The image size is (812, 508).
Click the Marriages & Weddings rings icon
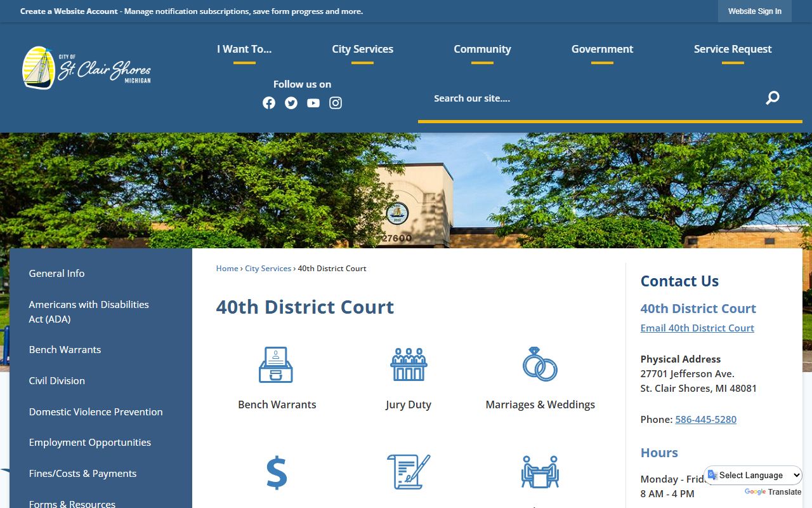(x=540, y=364)
